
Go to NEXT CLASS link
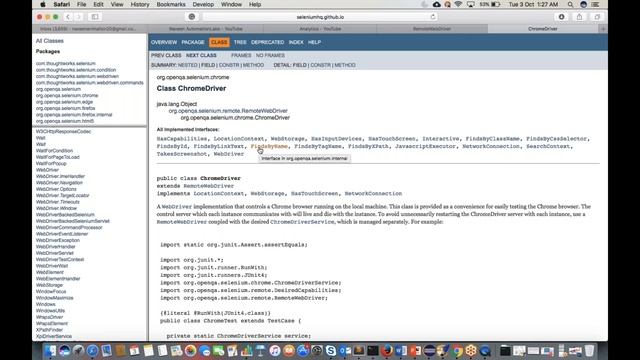click(x=201, y=56)
